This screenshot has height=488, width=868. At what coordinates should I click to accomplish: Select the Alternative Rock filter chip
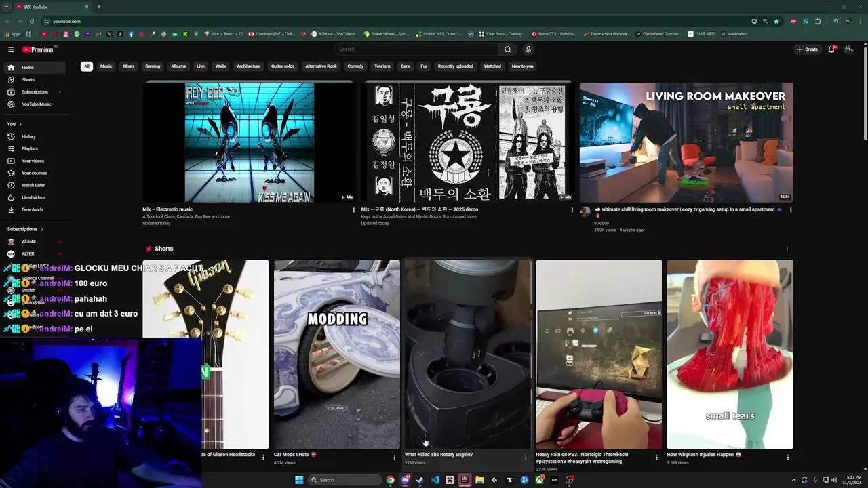pos(321,66)
